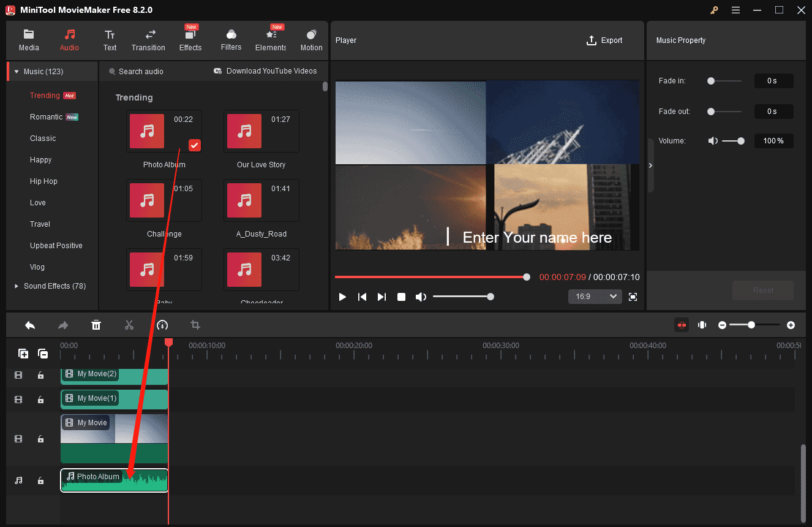Click the Volume 100 % value field
The height and width of the screenshot is (527, 812).
tap(773, 141)
